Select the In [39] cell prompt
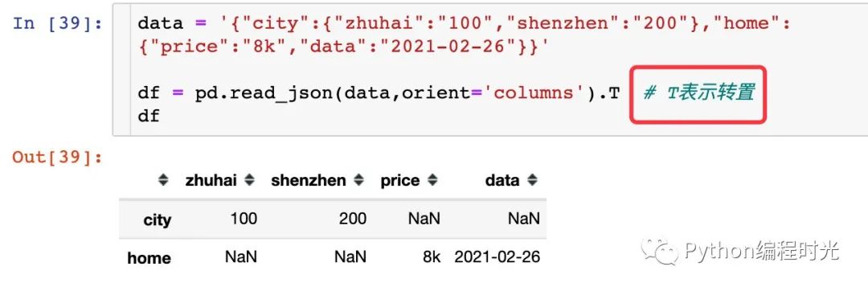868x291 pixels. (x=58, y=24)
